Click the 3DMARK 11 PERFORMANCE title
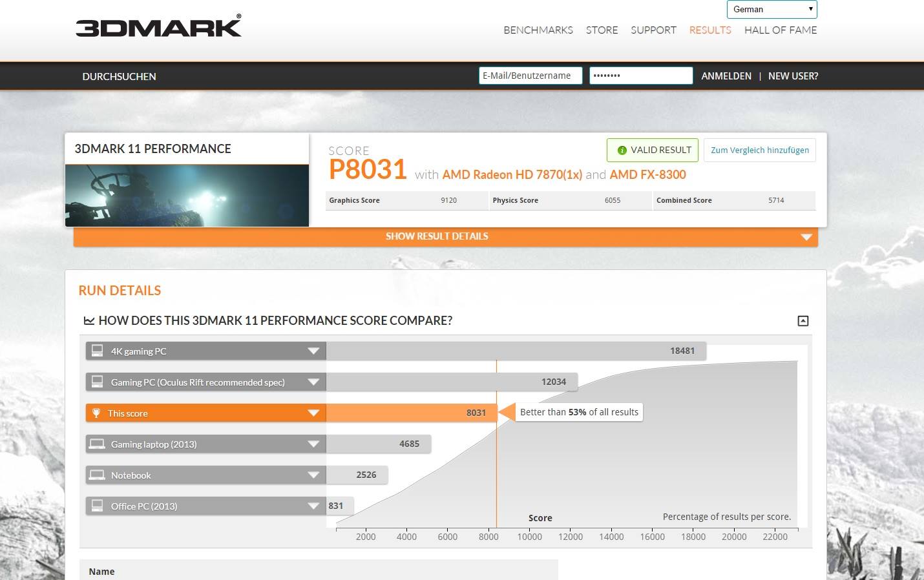924x580 pixels. click(152, 149)
